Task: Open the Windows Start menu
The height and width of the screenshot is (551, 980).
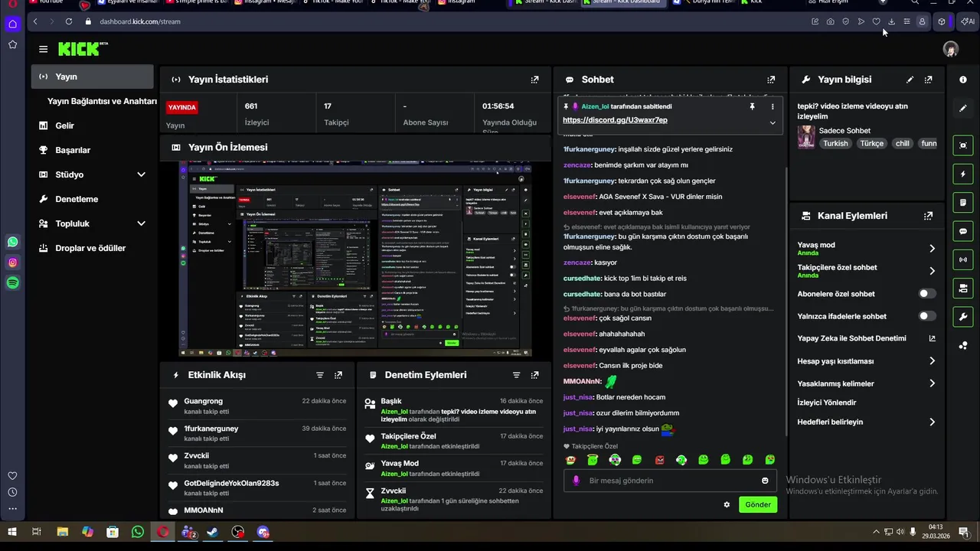Action: (12, 532)
